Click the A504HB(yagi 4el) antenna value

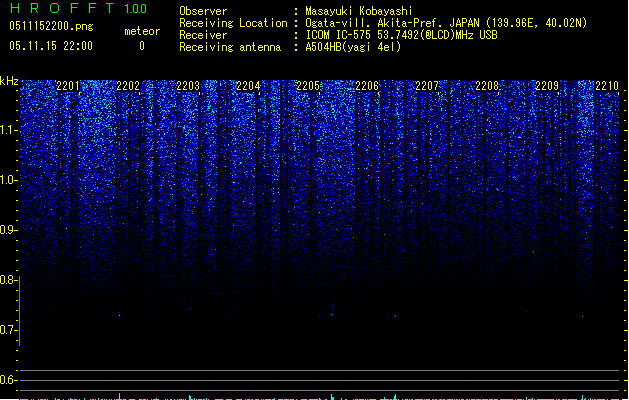coord(353,47)
